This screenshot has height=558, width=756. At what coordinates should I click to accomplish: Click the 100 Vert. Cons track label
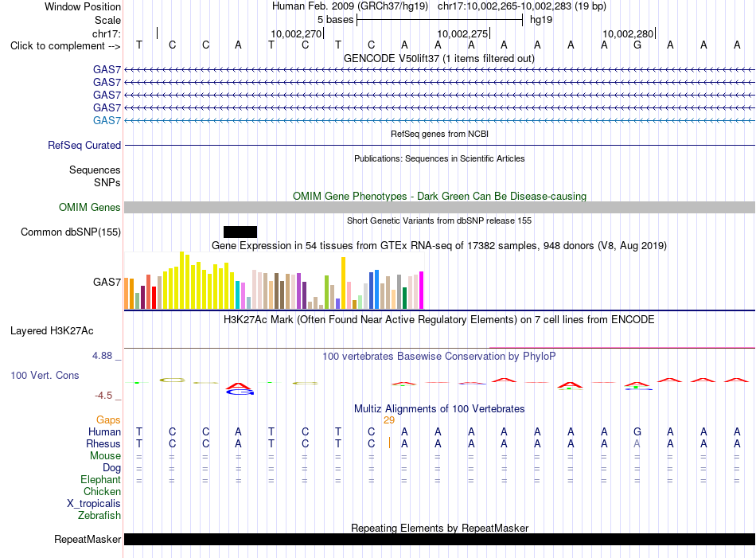tap(45, 375)
